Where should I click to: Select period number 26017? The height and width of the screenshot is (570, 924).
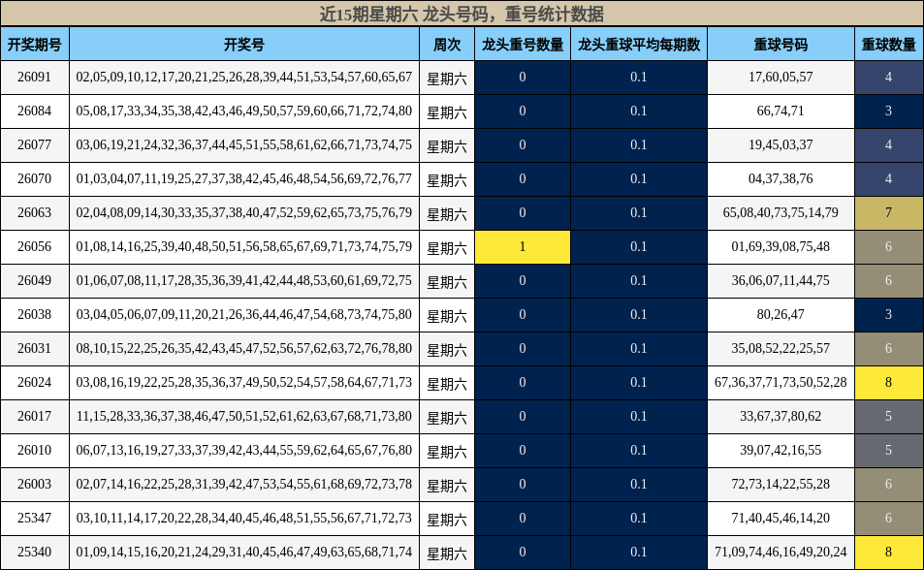pos(36,417)
